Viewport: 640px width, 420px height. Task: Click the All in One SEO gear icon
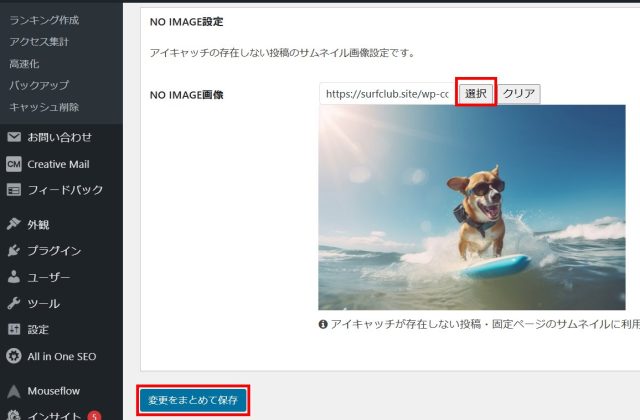coord(14,356)
